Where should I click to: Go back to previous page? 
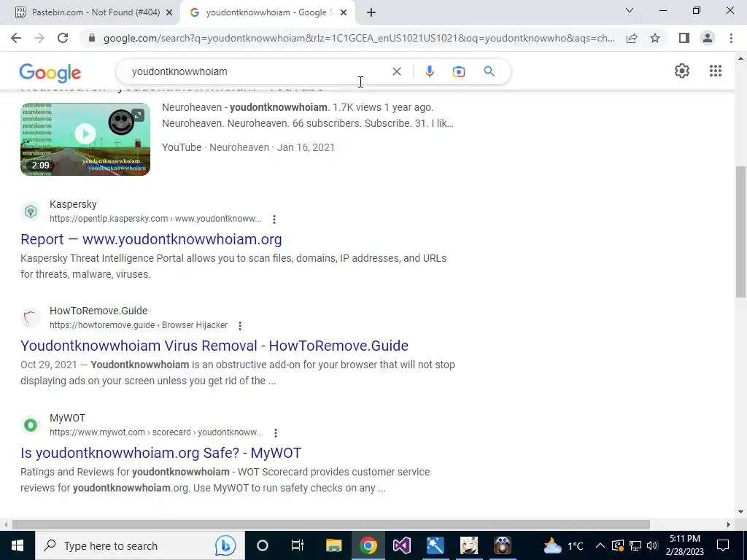[16, 38]
